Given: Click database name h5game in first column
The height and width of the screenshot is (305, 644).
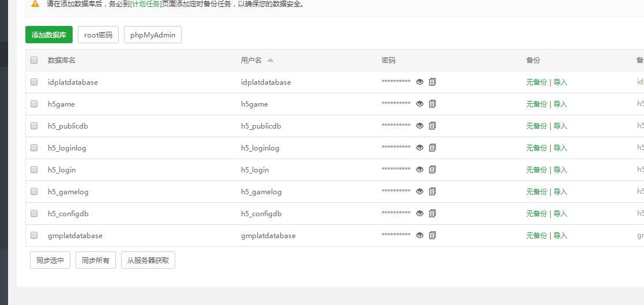Looking at the screenshot, I should tap(61, 104).
